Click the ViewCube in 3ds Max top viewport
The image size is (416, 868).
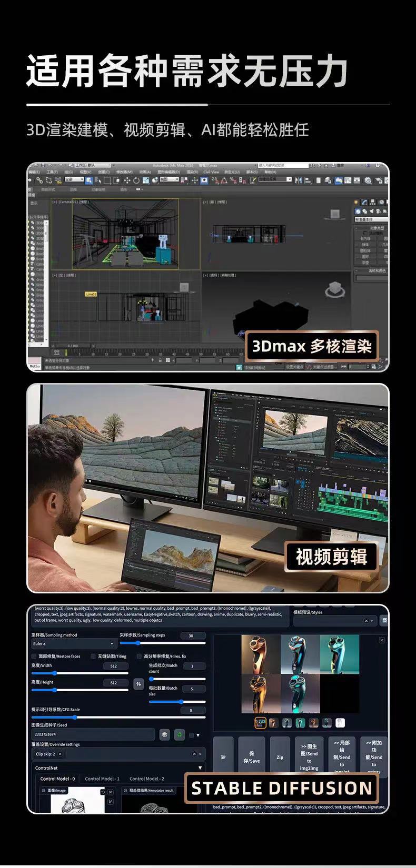(334, 214)
